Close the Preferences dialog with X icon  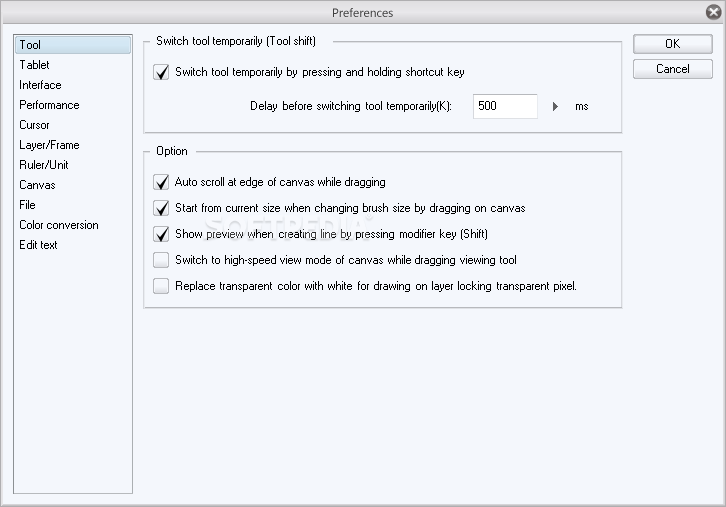coord(713,12)
